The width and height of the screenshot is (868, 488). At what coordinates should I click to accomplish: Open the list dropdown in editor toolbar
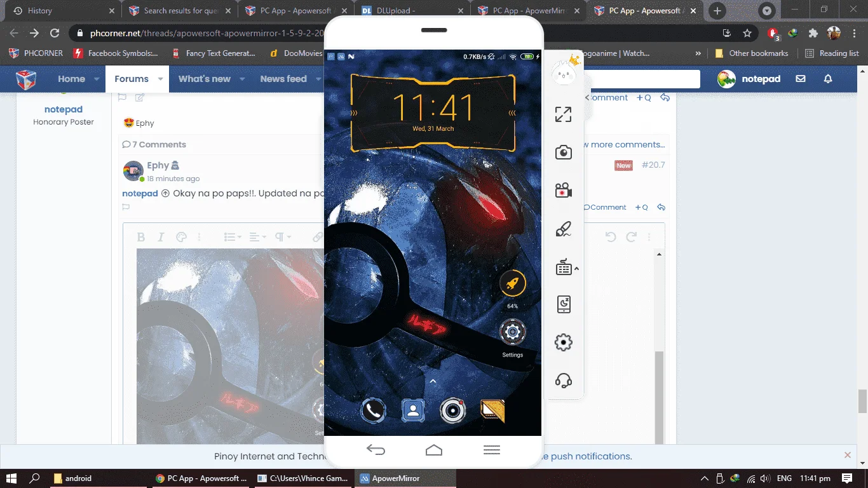[233, 237]
